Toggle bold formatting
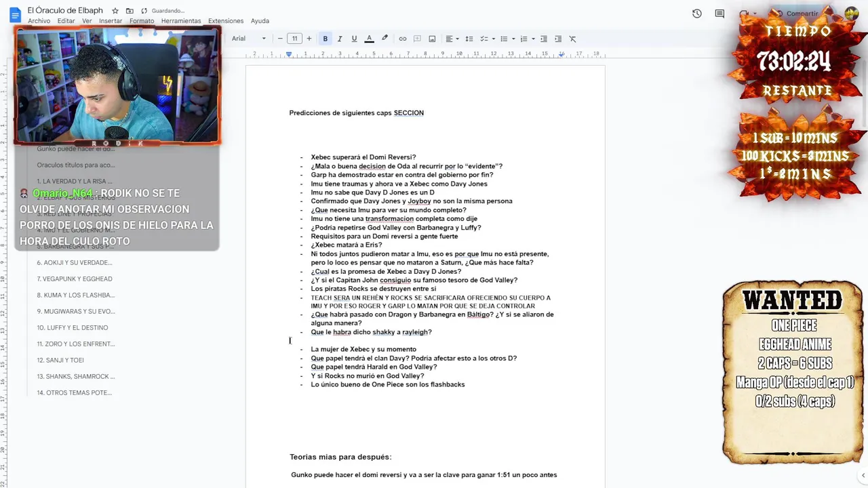The width and height of the screenshot is (868, 488). pyautogui.click(x=325, y=39)
